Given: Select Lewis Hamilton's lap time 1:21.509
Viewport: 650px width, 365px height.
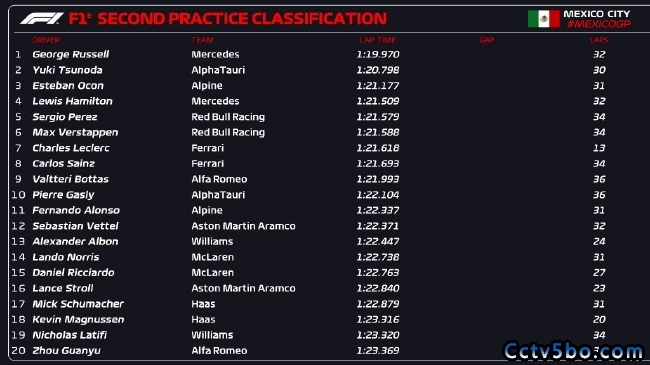Looking at the screenshot, I should coord(378,101).
